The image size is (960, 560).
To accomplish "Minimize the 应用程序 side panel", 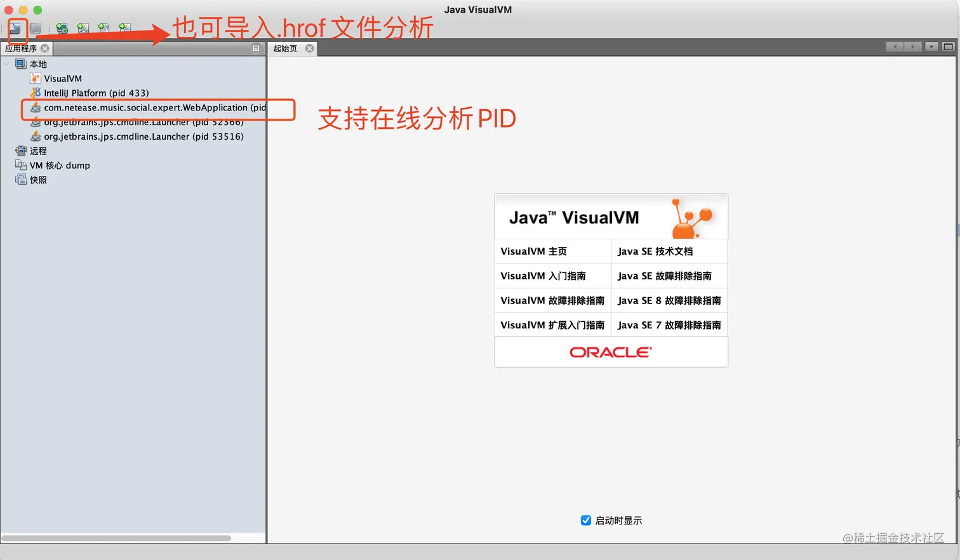I will tap(256, 48).
